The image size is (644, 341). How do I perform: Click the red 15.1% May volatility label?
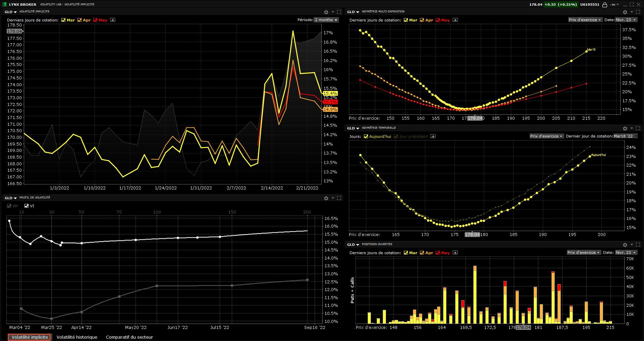tap(330, 102)
